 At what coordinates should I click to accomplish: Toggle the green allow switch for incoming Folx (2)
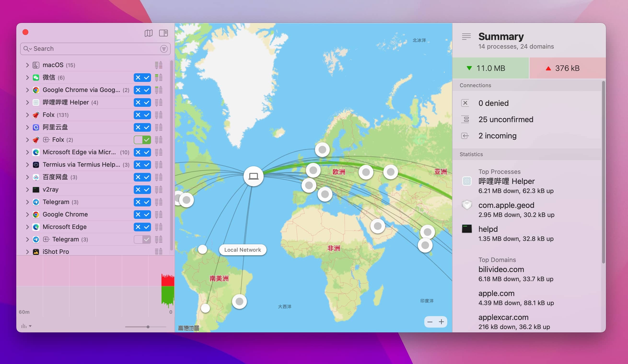(142, 140)
